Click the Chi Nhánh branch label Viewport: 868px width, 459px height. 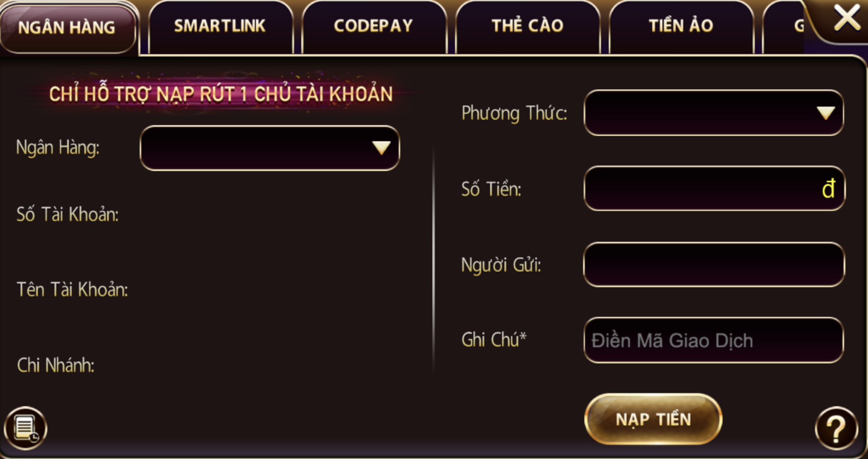pos(55,365)
